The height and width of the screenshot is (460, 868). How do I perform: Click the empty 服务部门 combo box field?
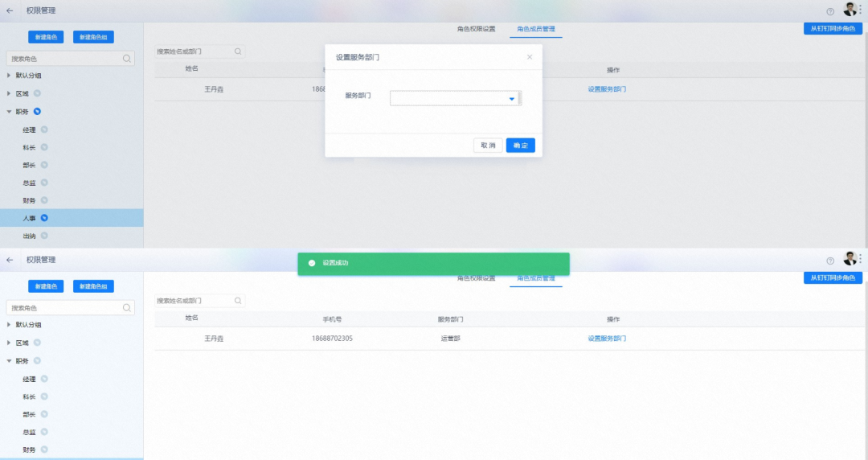coord(448,99)
